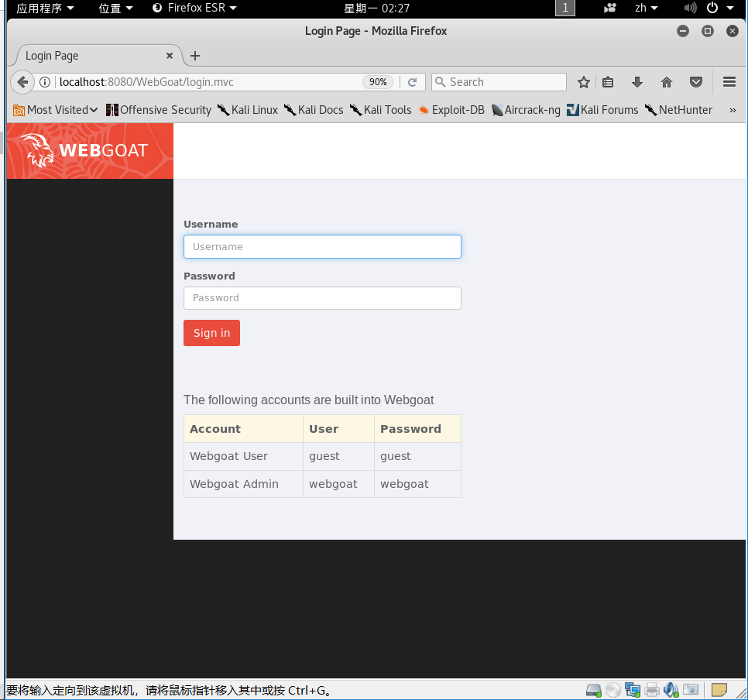
Task: Click the guest user cell
Action: [338, 456]
